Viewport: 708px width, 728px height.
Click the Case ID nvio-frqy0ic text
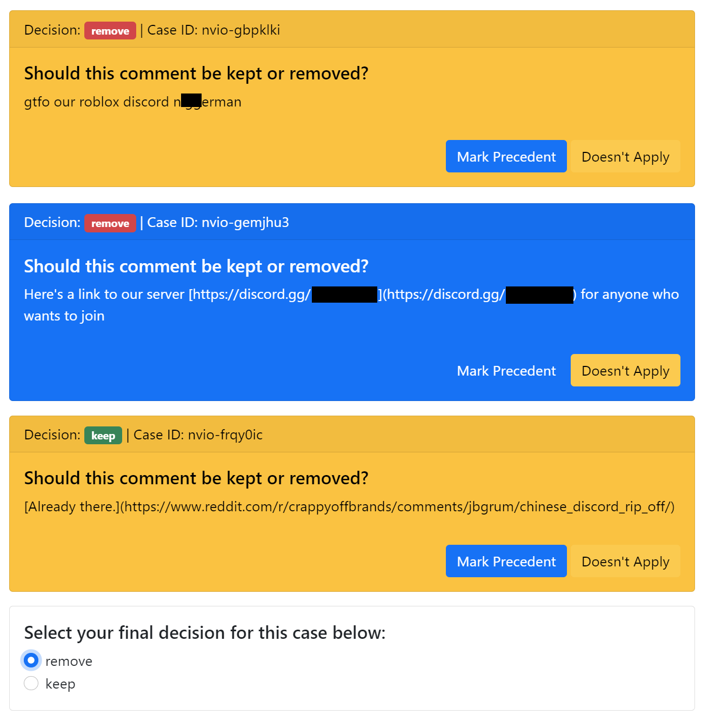click(198, 435)
